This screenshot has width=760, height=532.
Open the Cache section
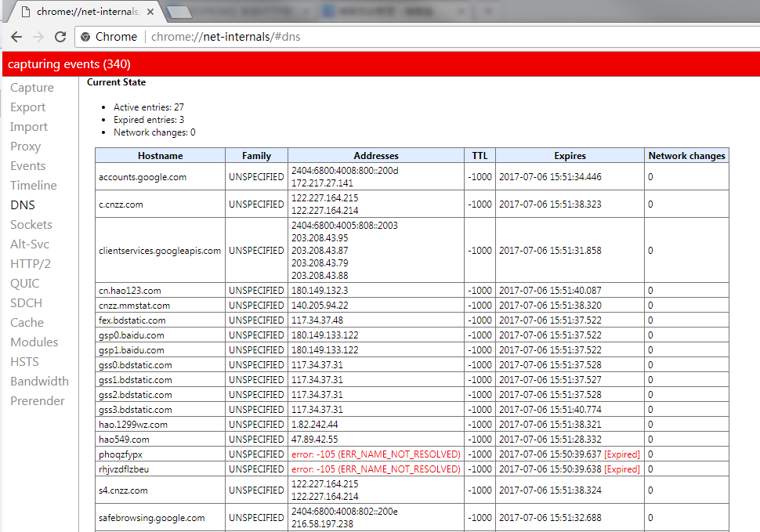point(27,323)
